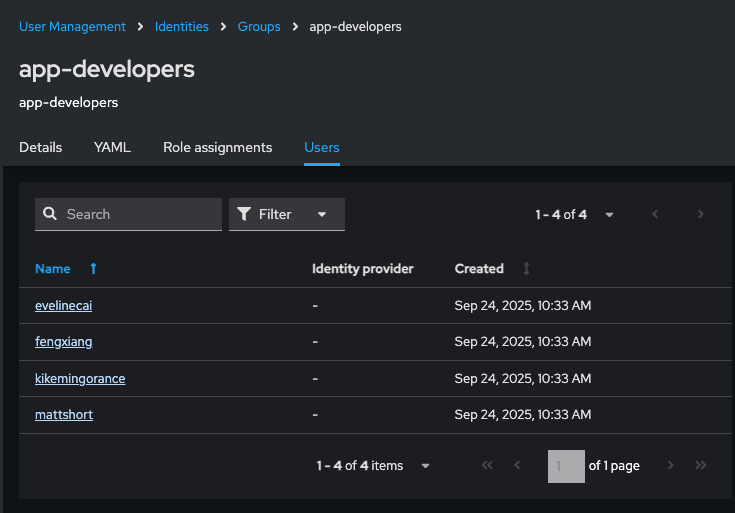The image size is (735, 513).
Task: Open the Role assignments tab
Action: 217,147
